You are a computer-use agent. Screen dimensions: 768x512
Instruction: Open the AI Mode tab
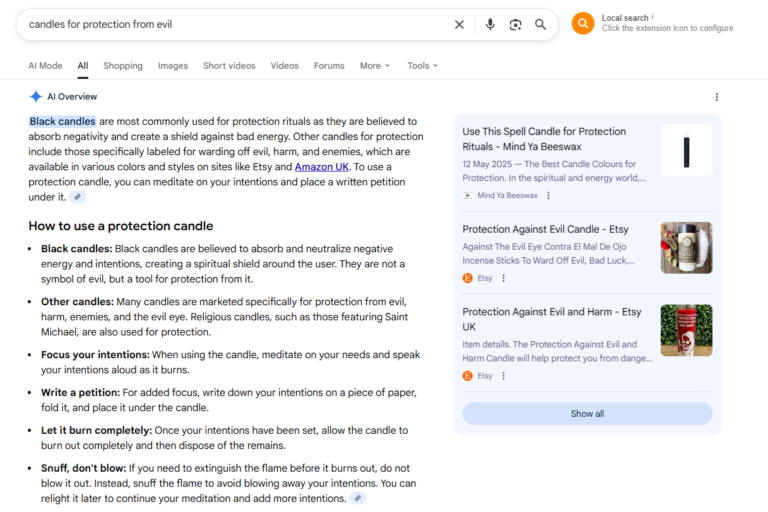(x=45, y=66)
